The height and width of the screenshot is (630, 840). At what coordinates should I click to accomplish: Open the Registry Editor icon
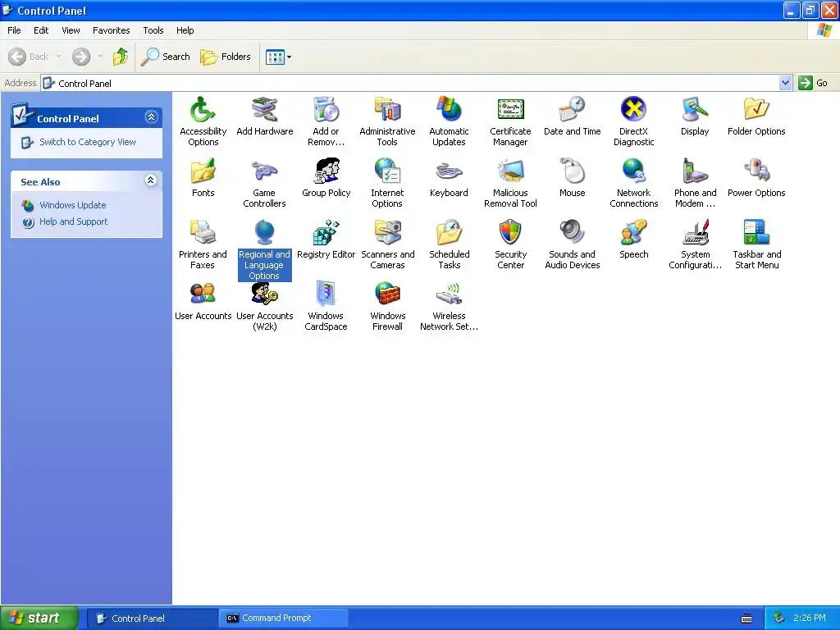point(326,240)
